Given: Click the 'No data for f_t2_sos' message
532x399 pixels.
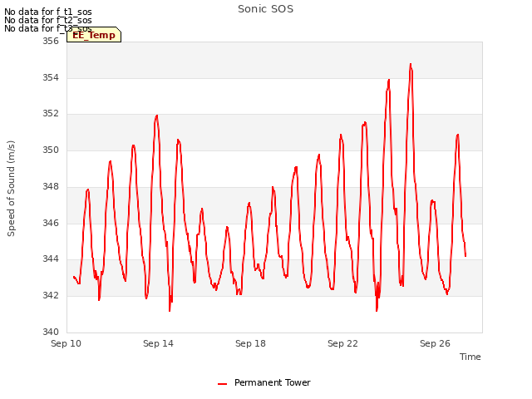Looking at the screenshot, I should 48,20.
